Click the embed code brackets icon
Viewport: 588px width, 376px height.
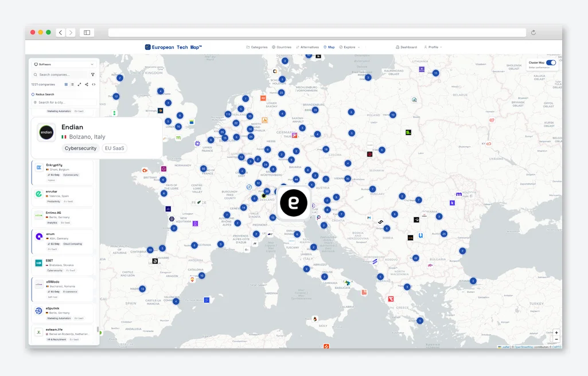tap(94, 85)
